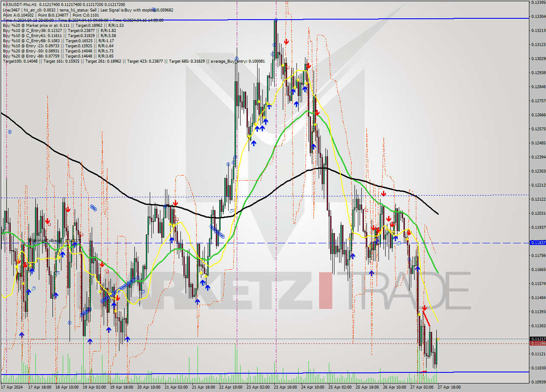The width and height of the screenshot is (546, 392).
Task: Click price axis label 0.12757
Action: coord(538,101)
